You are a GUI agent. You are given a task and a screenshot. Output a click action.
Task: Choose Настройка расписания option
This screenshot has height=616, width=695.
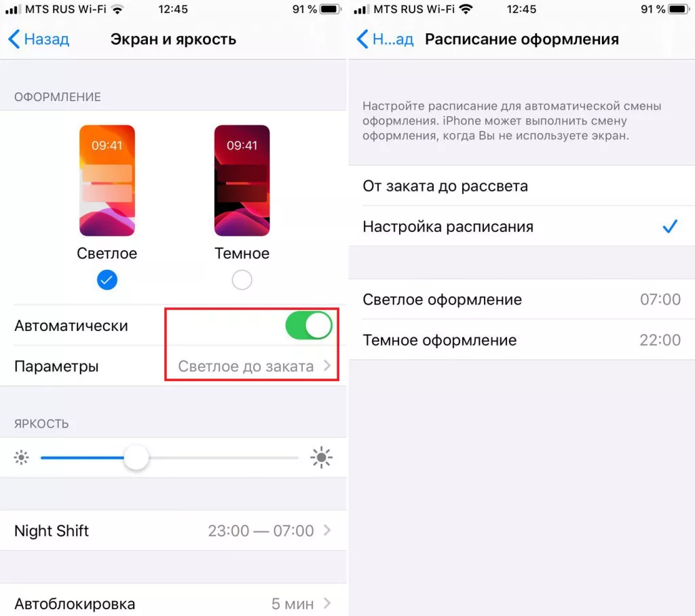[x=522, y=227]
